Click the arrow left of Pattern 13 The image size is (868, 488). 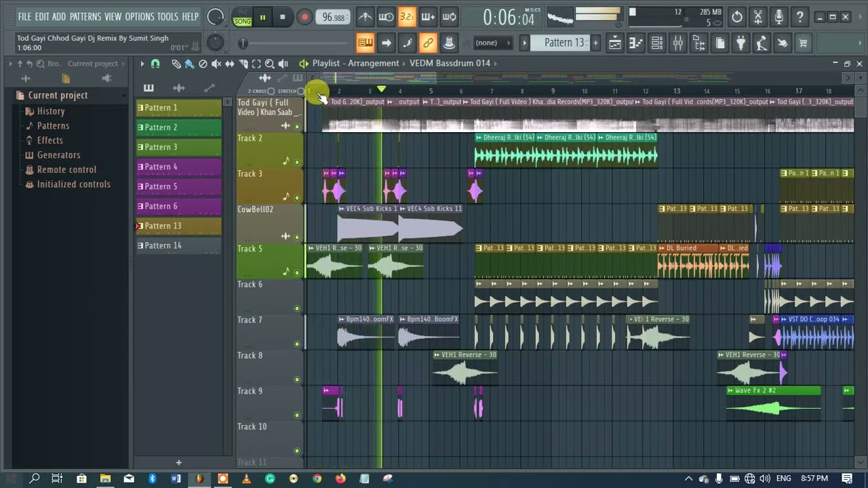(x=524, y=43)
